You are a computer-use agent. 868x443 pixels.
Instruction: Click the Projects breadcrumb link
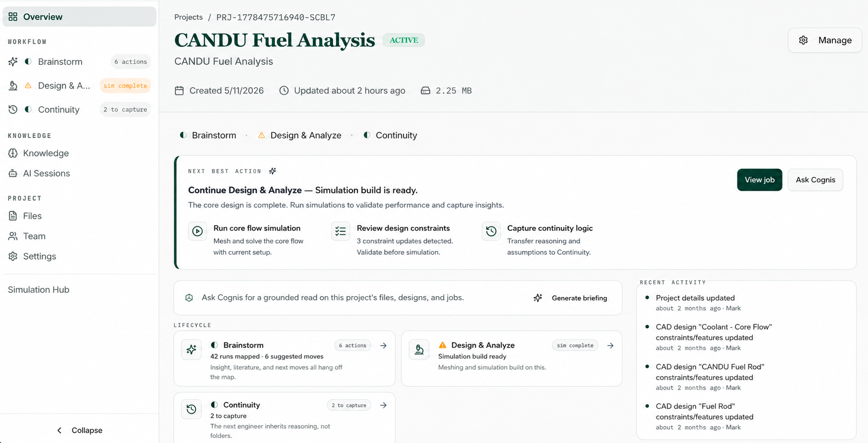click(189, 17)
